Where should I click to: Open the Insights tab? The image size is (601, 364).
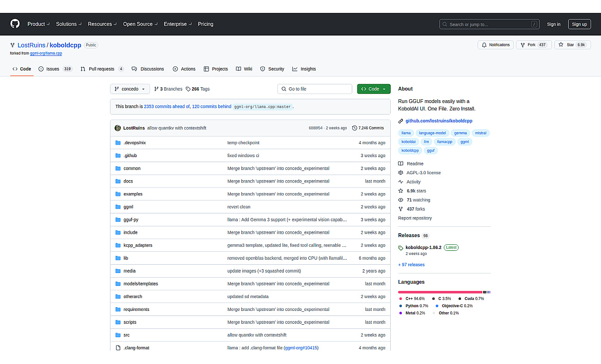pyautogui.click(x=304, y=69)
